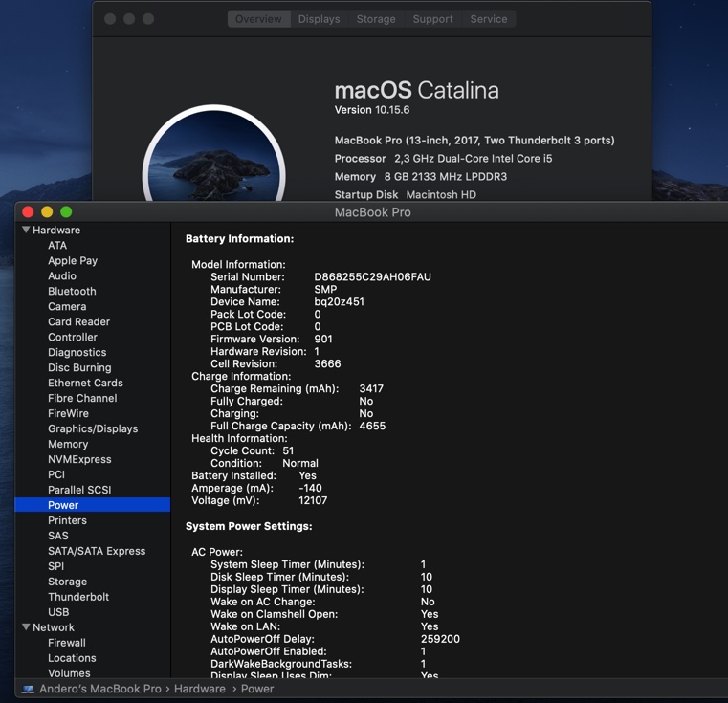Click the Hardware group label
The image size is (728, 703).
click(x=56, y=230)
